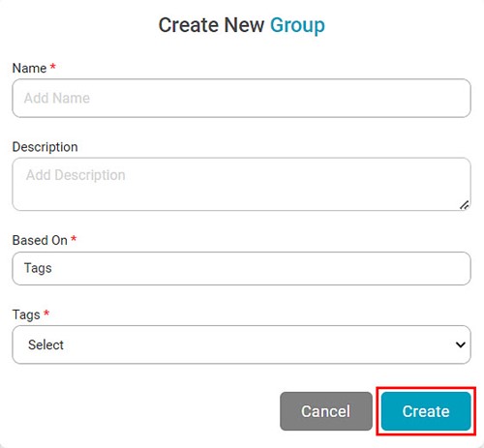Click the red asterisk beside Name
This screenshot has width=484, height=448.
[53, 67]
